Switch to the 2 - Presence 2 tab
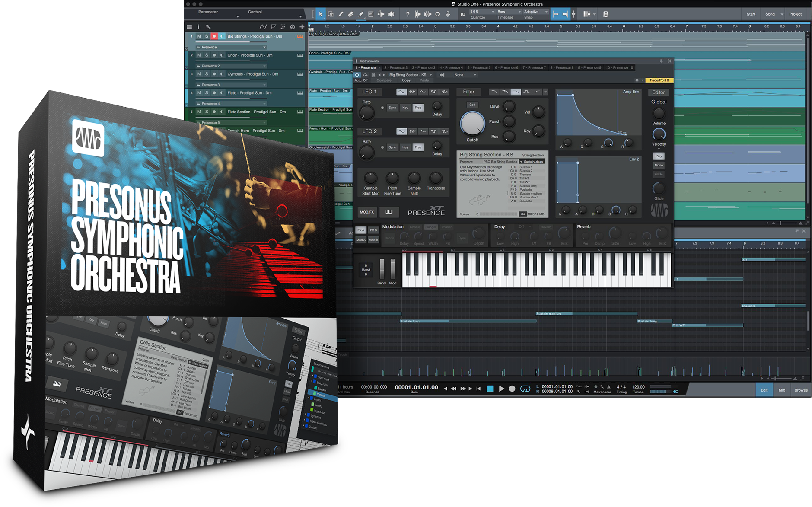This screenshot has width=812, height=507. coord(396,67)
